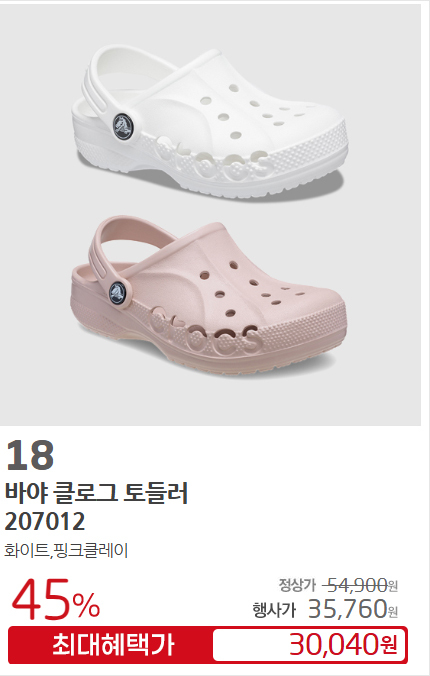
Task: Click the pink clay Baya clog image
Action: coord(208,295)
